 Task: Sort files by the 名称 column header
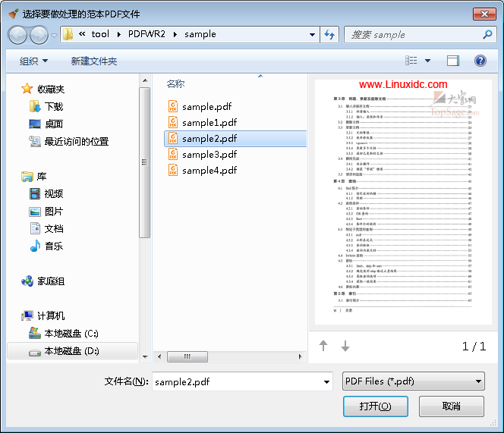(175, 84)
